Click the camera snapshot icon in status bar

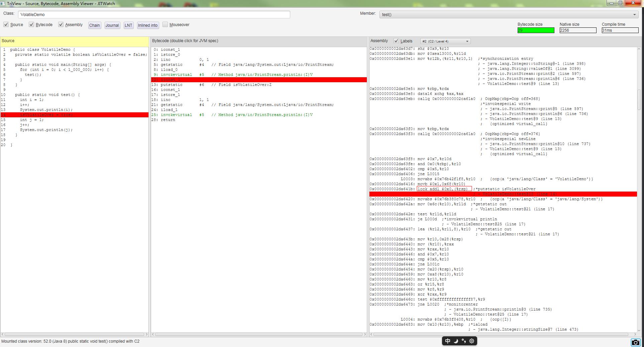coord(635,342)
